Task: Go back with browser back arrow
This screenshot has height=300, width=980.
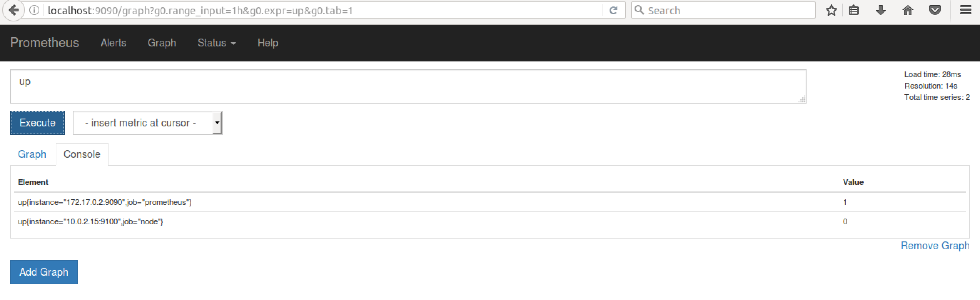Action: [x=14, y=10]
